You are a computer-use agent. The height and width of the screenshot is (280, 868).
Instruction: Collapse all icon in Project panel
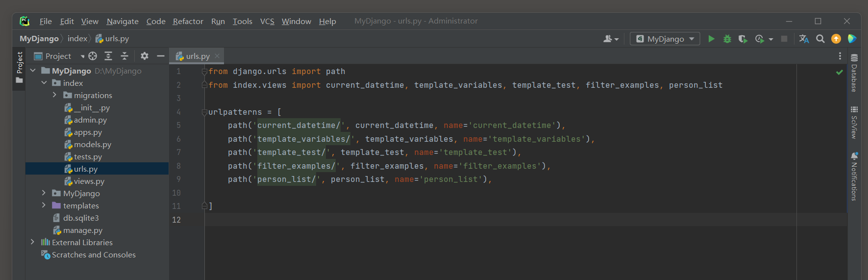pos(124,56)
